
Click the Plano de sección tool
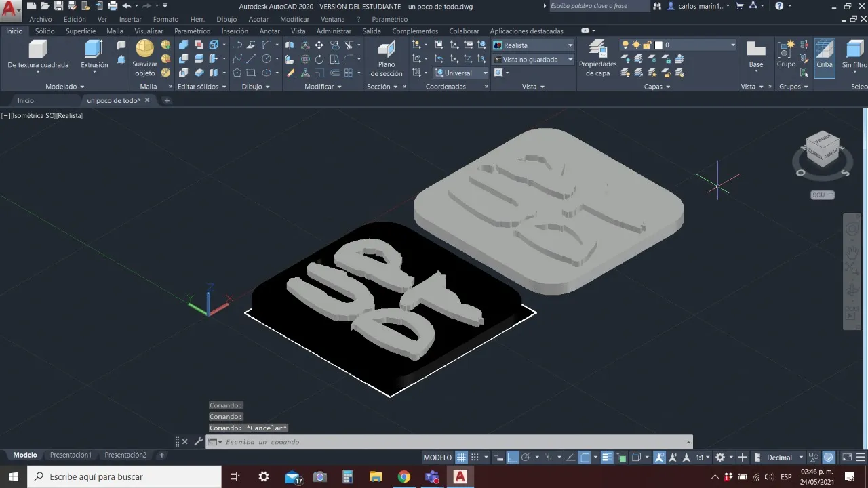(x=387, y=57)
